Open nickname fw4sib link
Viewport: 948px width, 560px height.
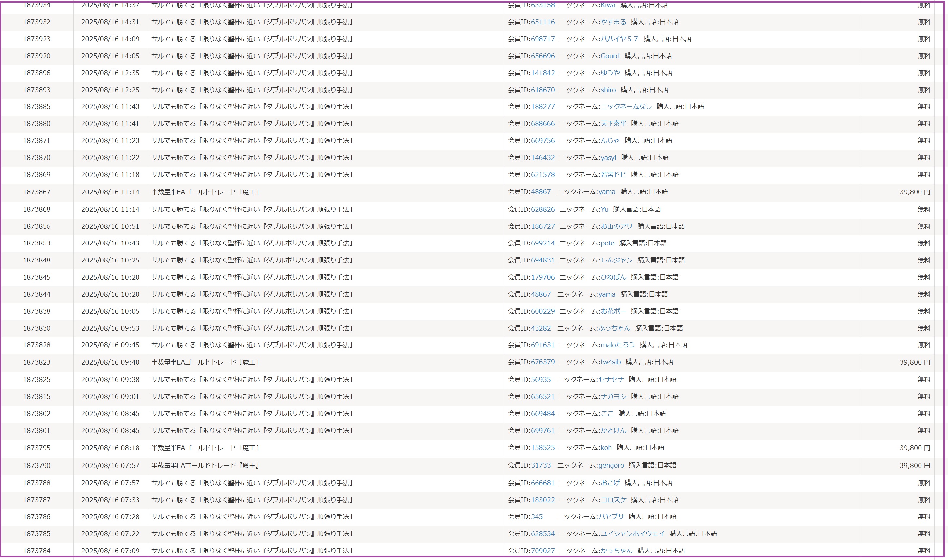pyautogui.click(x=611, y=362)
